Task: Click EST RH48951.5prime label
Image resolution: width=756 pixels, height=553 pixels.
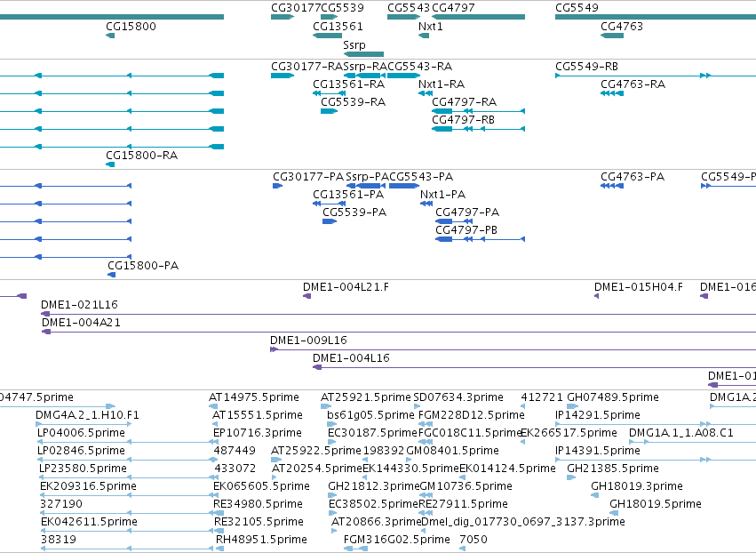Action: click(x=261, y=540)
